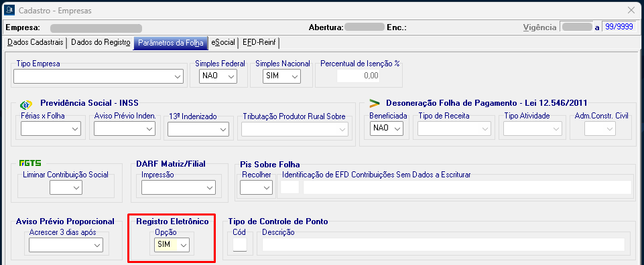The width and height of the screenshot is (644, 265).
Task: Click the Desoneração Folha arrow icon
Action: point(375,102)
